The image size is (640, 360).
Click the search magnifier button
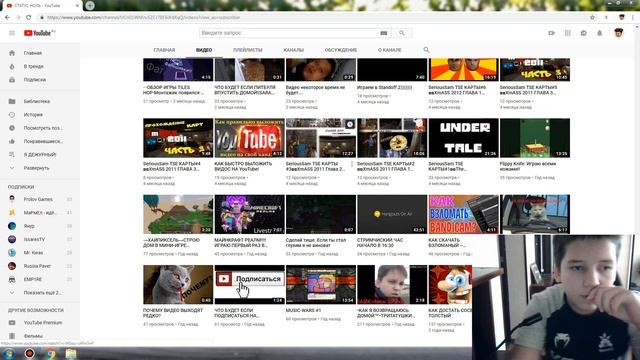click(402, 33)
